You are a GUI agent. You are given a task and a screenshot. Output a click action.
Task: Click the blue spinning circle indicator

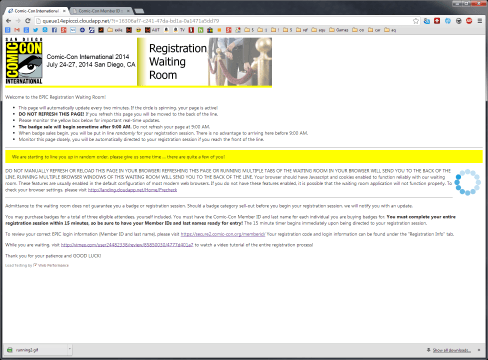pos(468,182)
